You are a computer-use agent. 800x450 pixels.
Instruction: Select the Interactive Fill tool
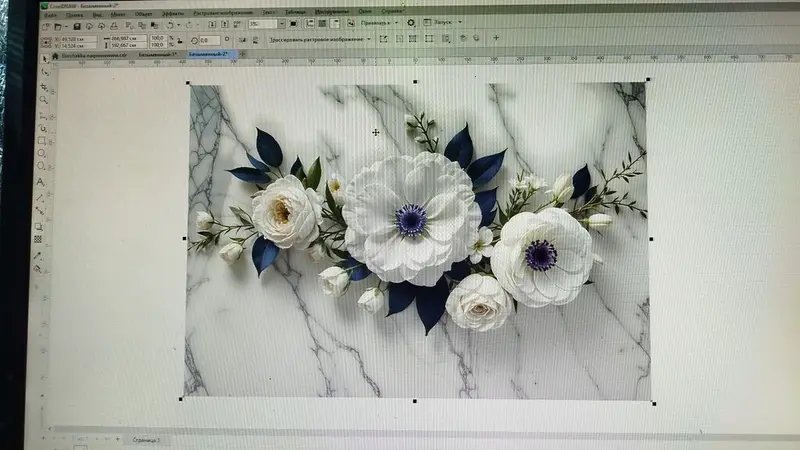coord(37,269)
